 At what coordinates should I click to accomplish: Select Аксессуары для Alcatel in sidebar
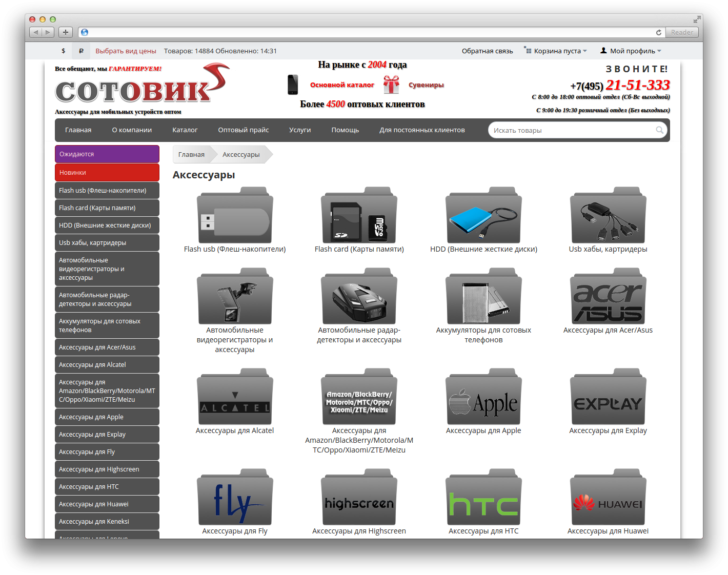107,364
